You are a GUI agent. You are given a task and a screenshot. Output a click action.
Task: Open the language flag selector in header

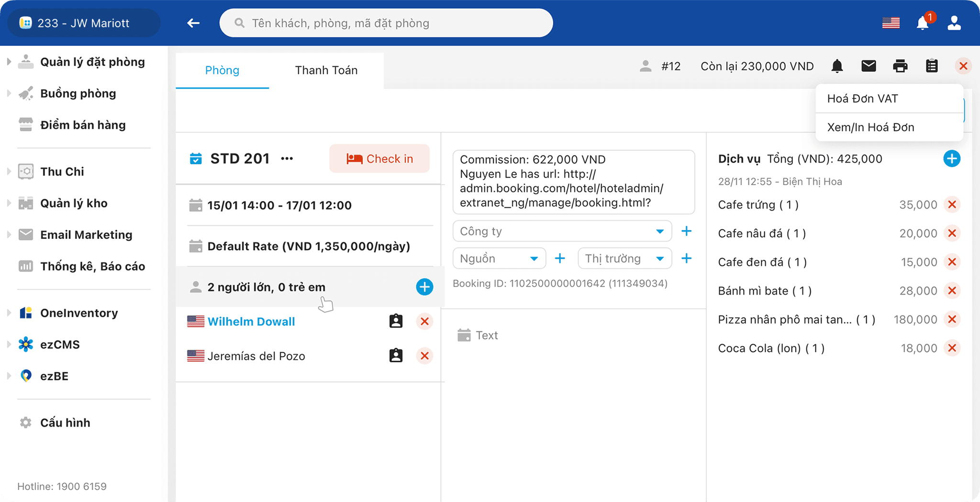(891, 23)
